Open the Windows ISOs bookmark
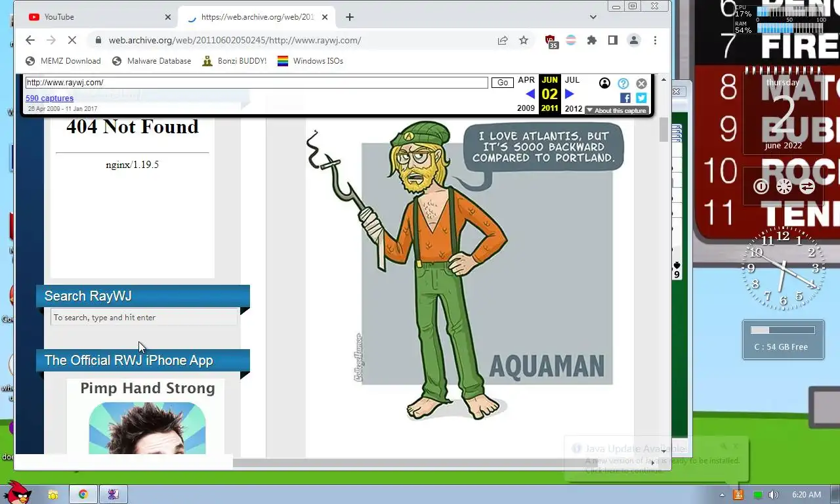Image resolution: width=840 pixels, height=504 pixels. pos(310,61)
